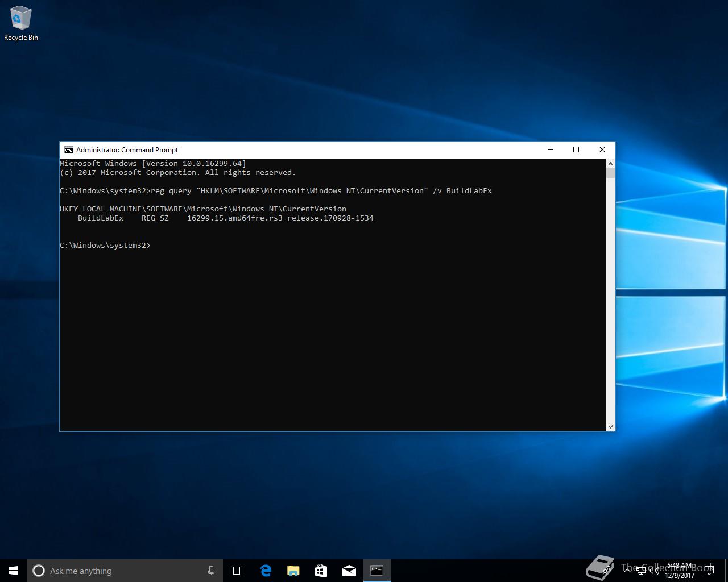Screen dimensions: 728x582
Task: Click the Command Prompt scrollbar thumb
Action: (x=610, y=173)
